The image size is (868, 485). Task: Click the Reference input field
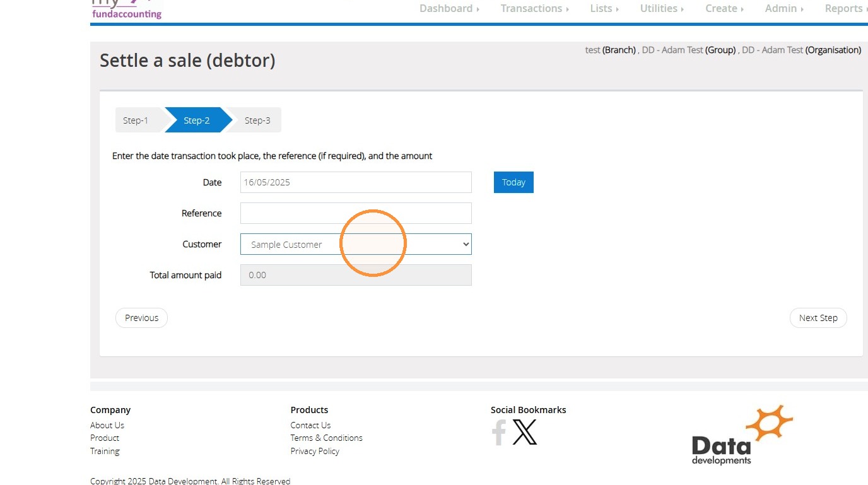click(x=356, y=213)
